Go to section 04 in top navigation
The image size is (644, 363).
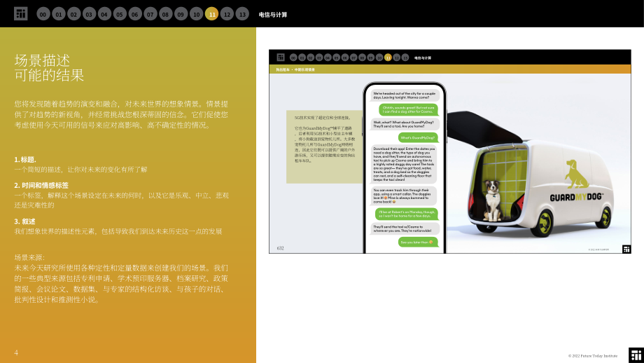[x=104, y=14]
